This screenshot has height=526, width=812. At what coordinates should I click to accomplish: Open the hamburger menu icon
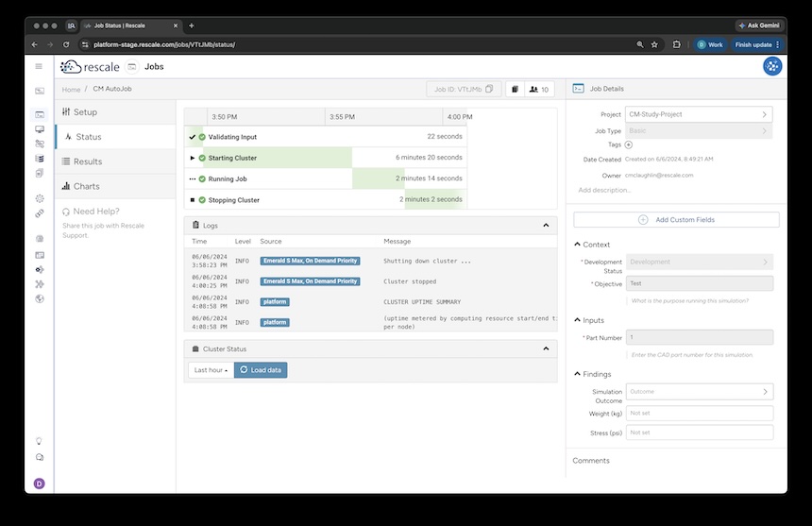(x=39, y=66)
